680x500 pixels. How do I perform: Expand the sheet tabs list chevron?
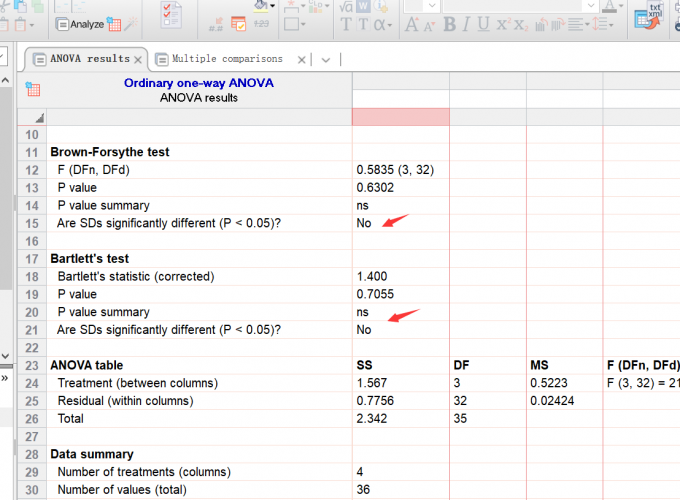pyautogui.click(x=325, y=60)
